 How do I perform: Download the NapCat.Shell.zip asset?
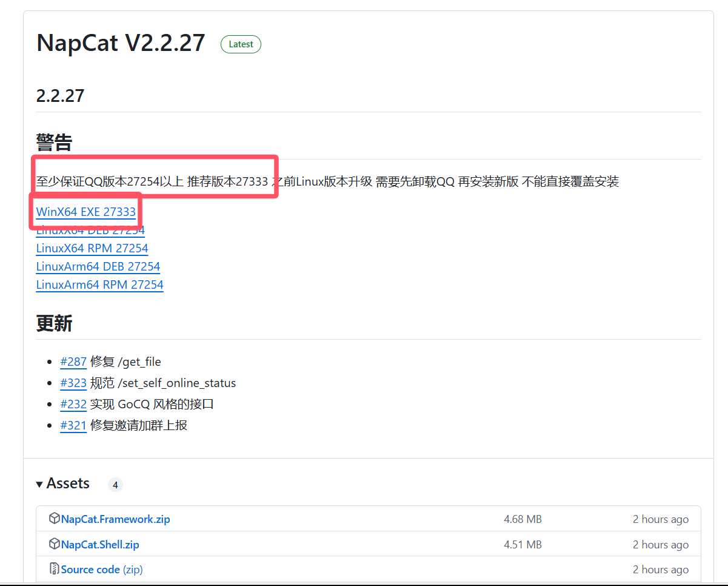tap(100, 544)
